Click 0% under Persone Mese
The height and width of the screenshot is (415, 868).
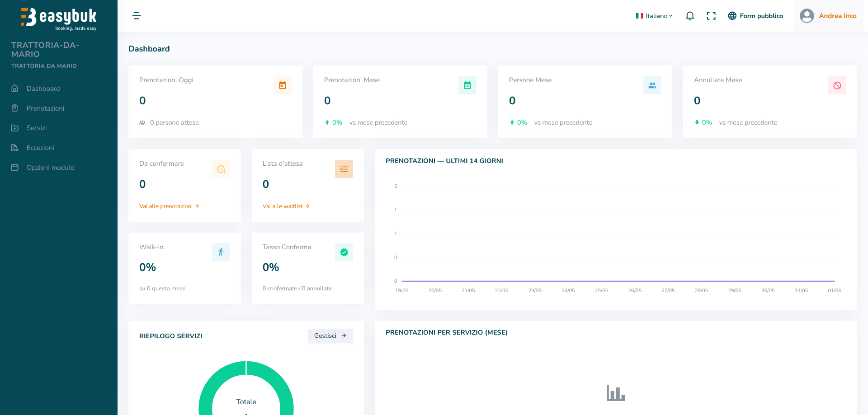click(x=522, y=122)
